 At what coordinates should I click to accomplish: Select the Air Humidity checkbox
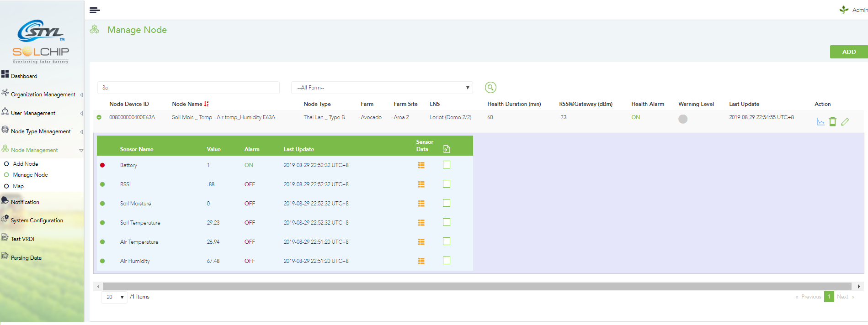[x=447, y=261]
